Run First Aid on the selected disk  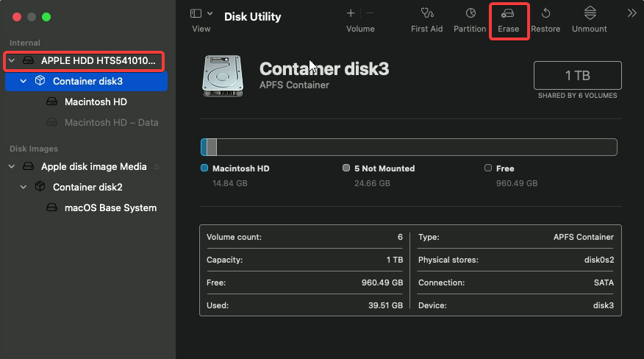[x=426, y=13]
